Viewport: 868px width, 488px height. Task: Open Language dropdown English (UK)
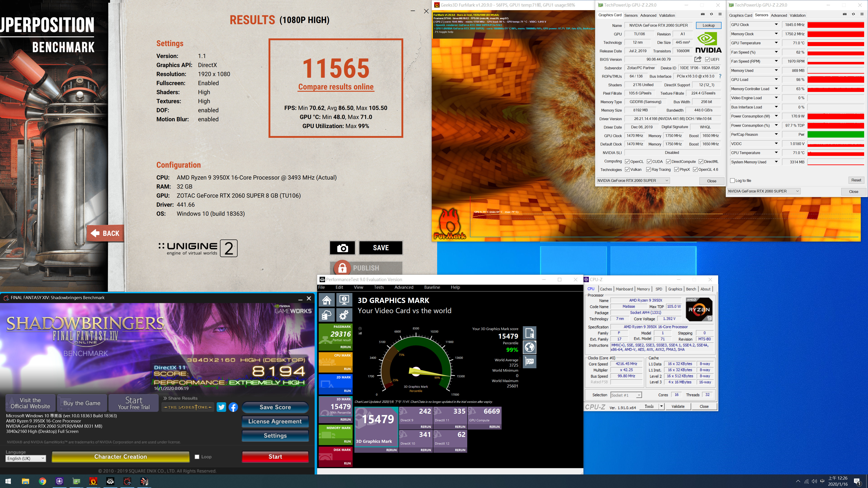click(26, 458)
